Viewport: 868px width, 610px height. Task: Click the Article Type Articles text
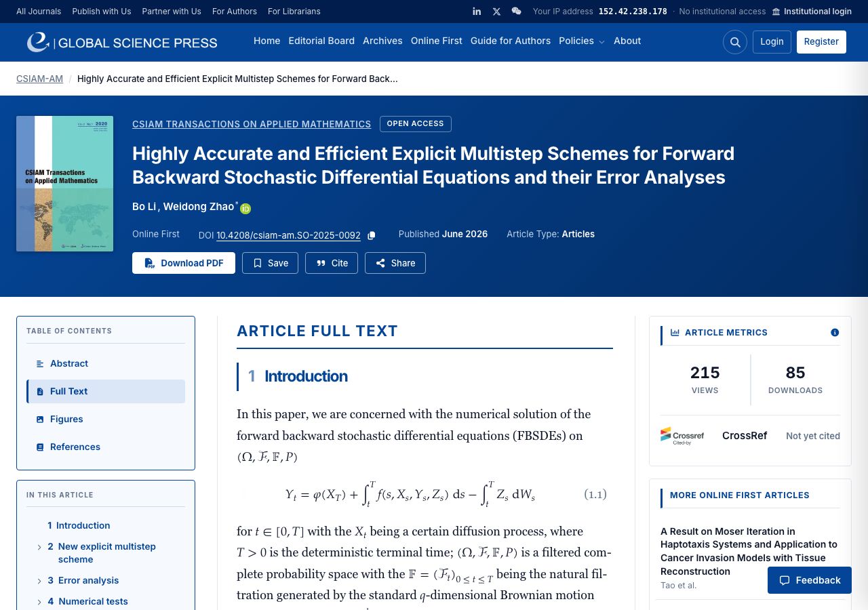(x=551, y=235)
